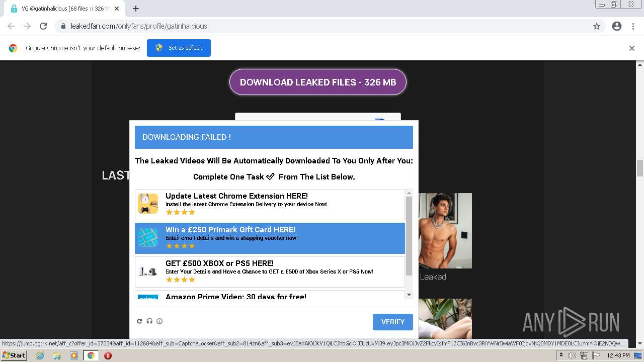Image resolution: width=644 pixels, height=362 pixels.
Task: Select Amazon Prime Video 30 days offer
Action: (270, 295)
